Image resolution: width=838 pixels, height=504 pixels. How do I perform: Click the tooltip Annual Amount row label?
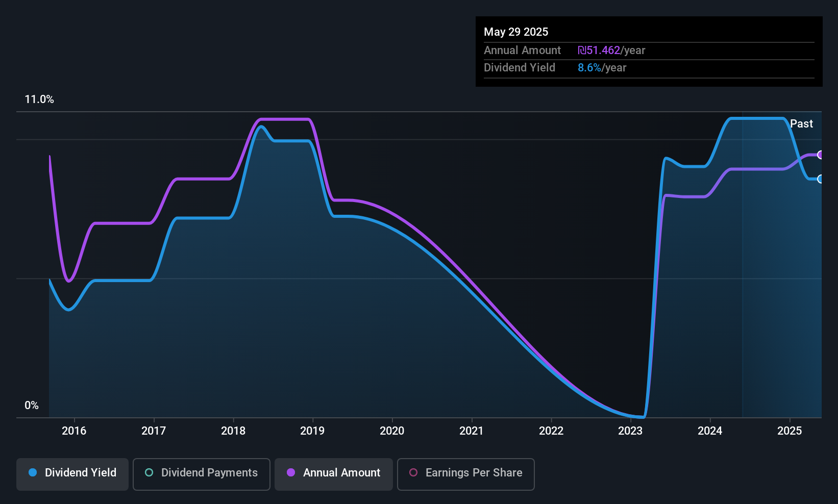[x=522, y=50]
